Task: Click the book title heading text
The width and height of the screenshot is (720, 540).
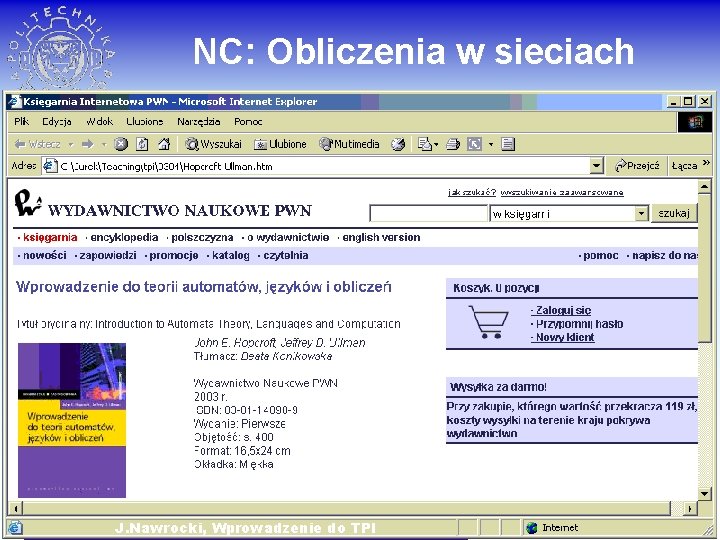Action: pyautogui.click(x=204, y=287)
